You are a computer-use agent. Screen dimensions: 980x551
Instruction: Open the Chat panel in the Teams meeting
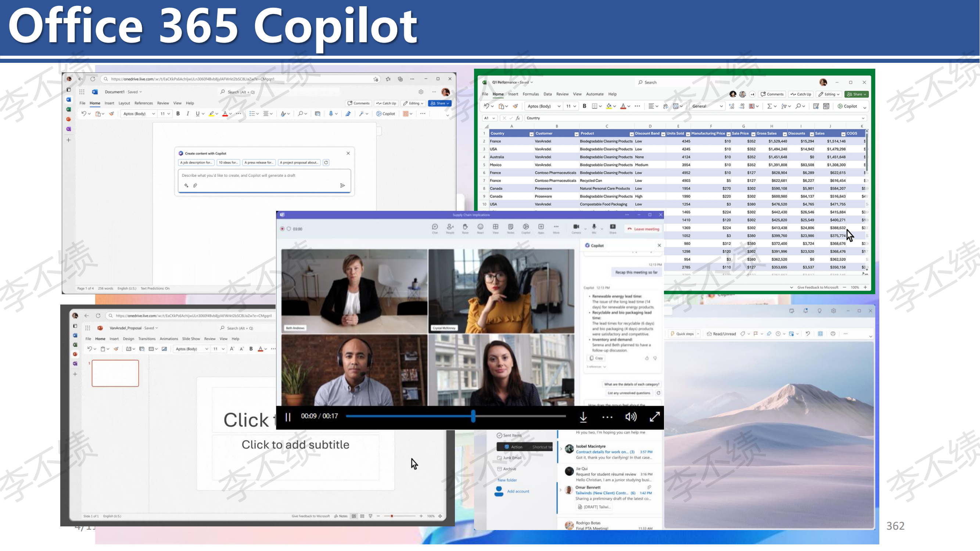point(435,228)
